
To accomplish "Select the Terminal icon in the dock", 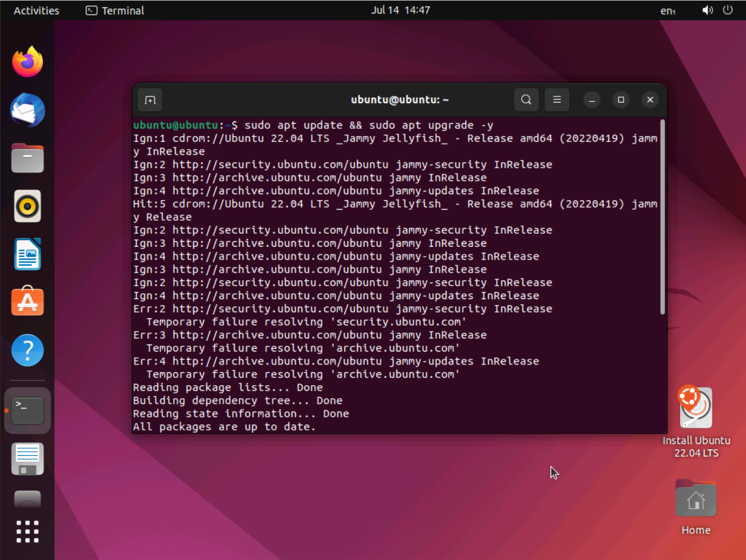I will 28,410.
